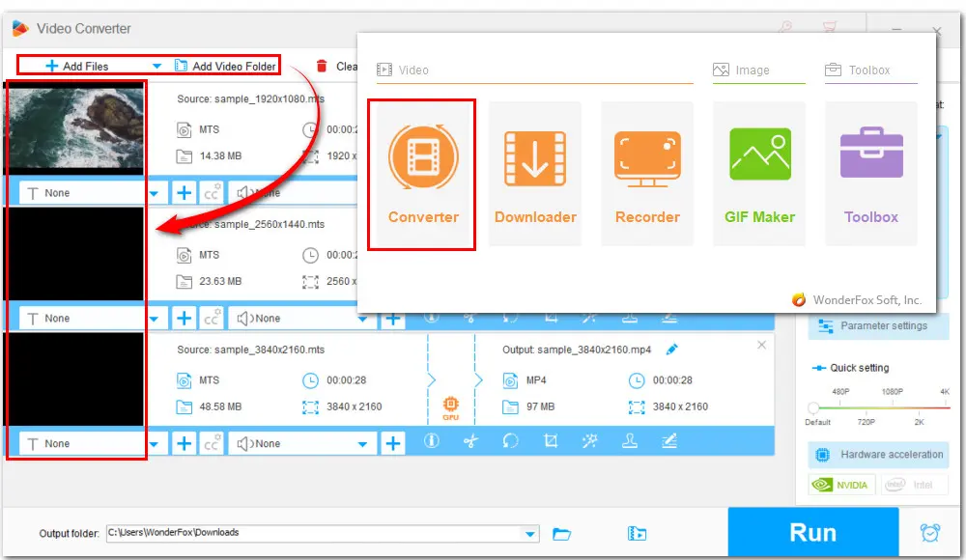Open the crop tool for sample_3840x2160
966x560 pixels.
click(x=551, y=441)
